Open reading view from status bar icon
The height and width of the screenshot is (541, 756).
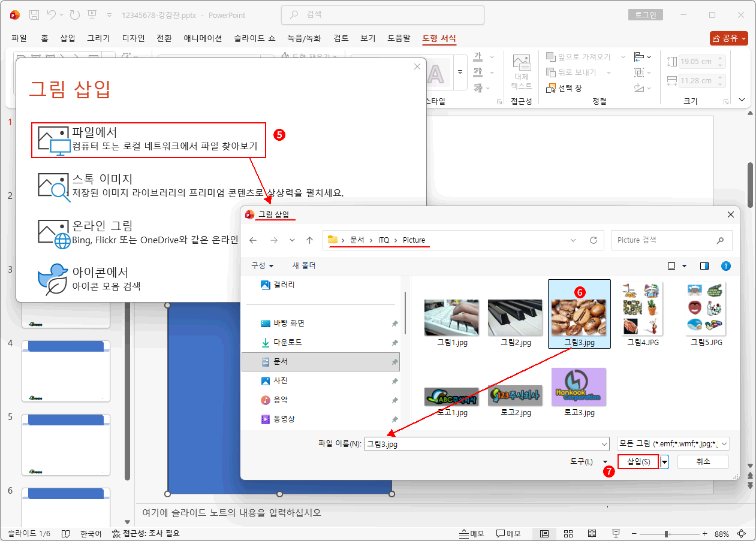(592, 533)
